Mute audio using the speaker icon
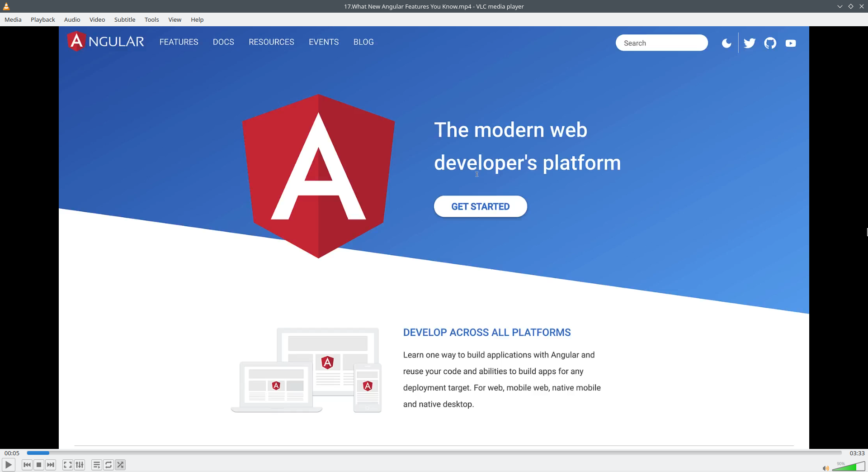Image resolution: width=868 pixels, height=472 pixels. click(x=826, y=468)
